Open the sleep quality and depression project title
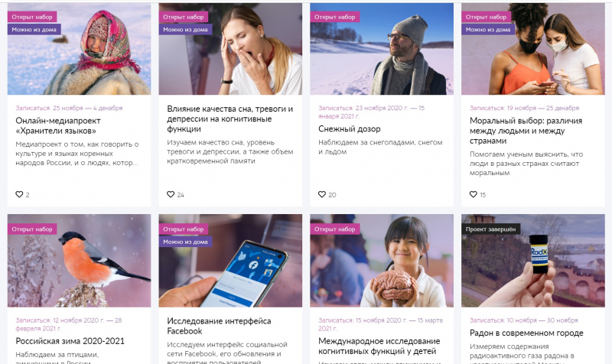612x364 pixels. click(230, 119)
